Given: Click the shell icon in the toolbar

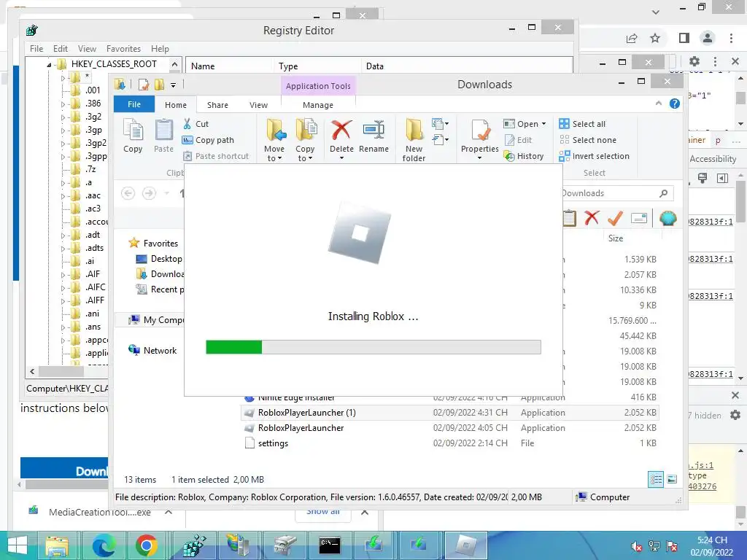Looking at the screenshot, I should (x=668, y=218).
